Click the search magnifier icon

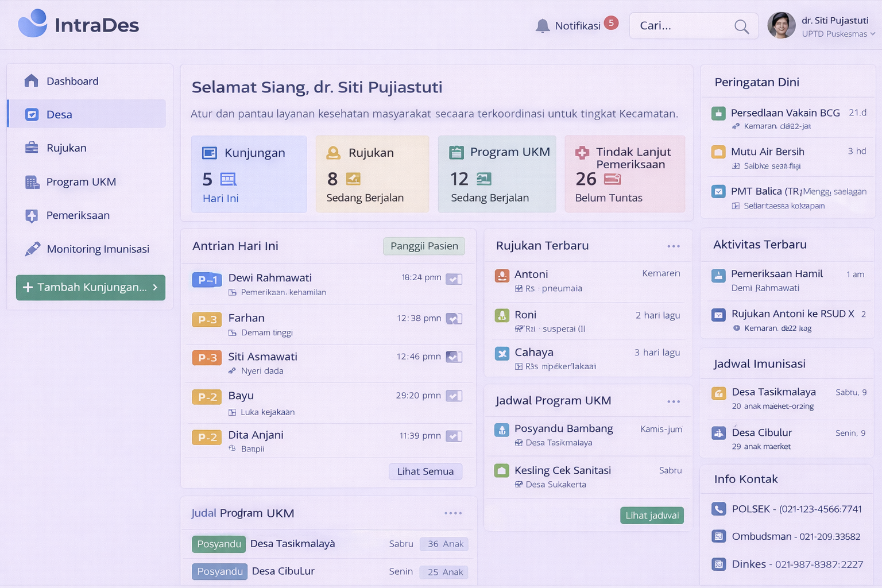741,26
